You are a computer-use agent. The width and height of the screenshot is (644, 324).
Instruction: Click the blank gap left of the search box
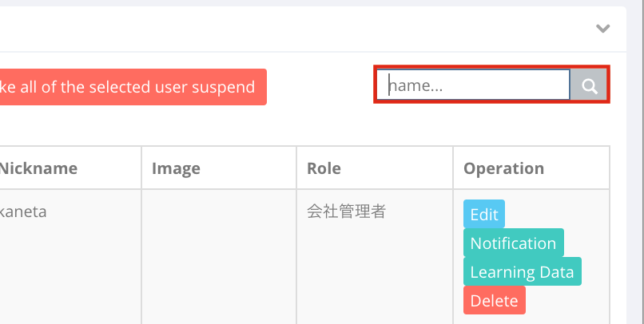click(x=320, y=86)
